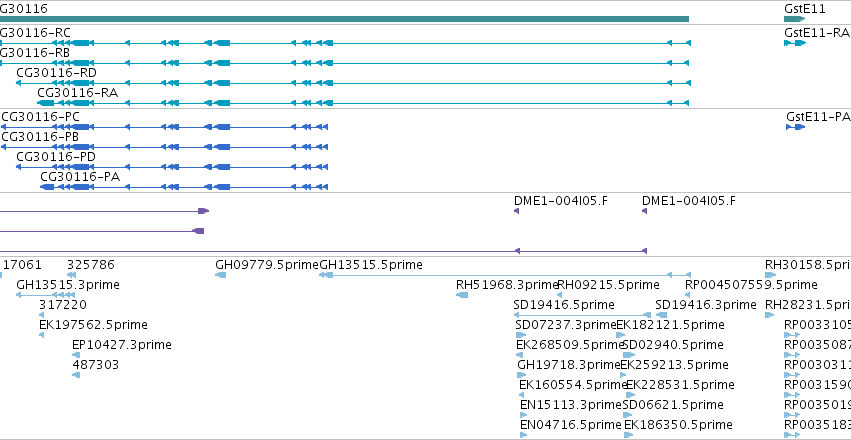
Task: Click the EK182121.5prime label
Action: 670,325
